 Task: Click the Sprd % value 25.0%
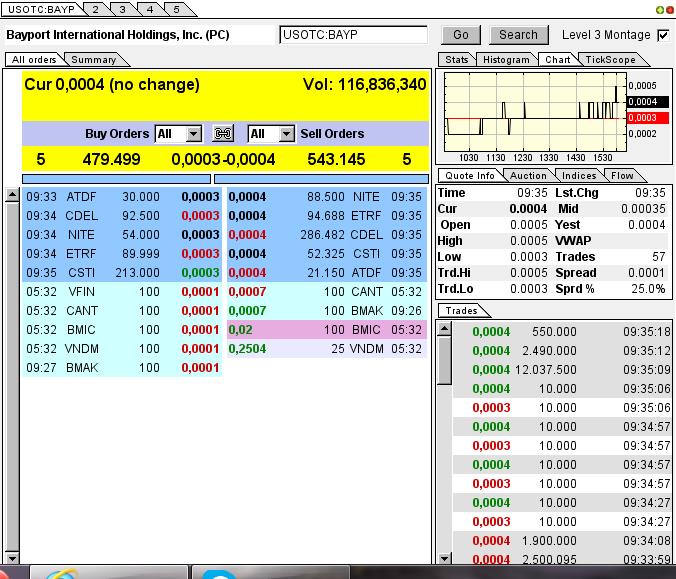click(x=648, y=289)
